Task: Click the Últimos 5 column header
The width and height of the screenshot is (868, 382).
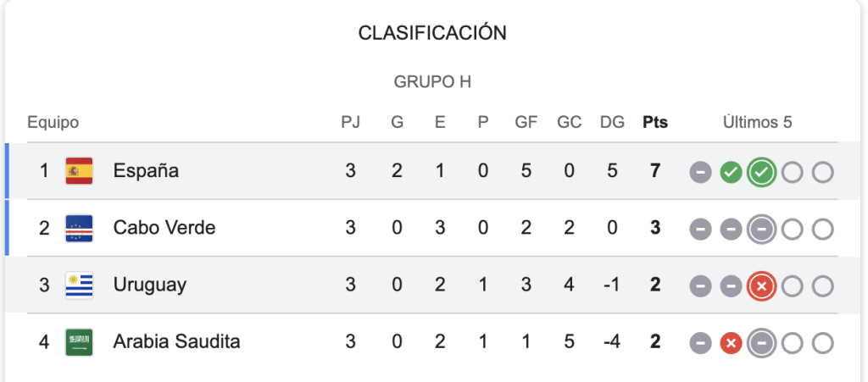Action: coord(757,122)
